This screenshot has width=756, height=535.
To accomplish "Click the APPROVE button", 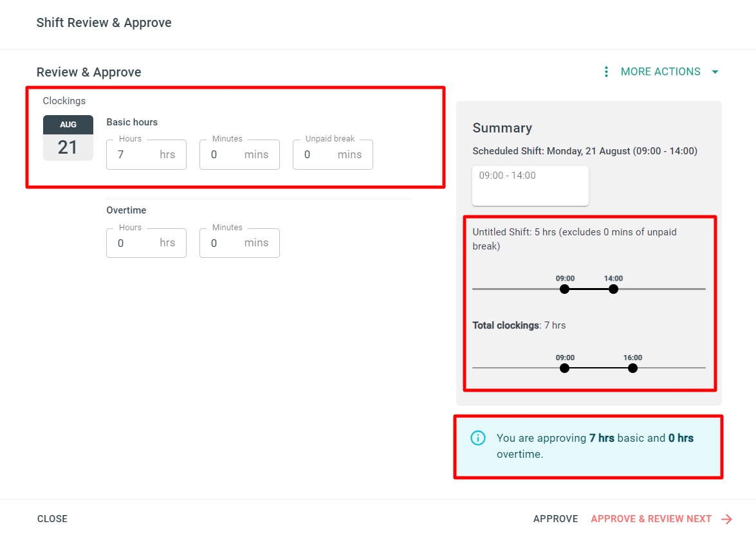I will tap(555, 519).
